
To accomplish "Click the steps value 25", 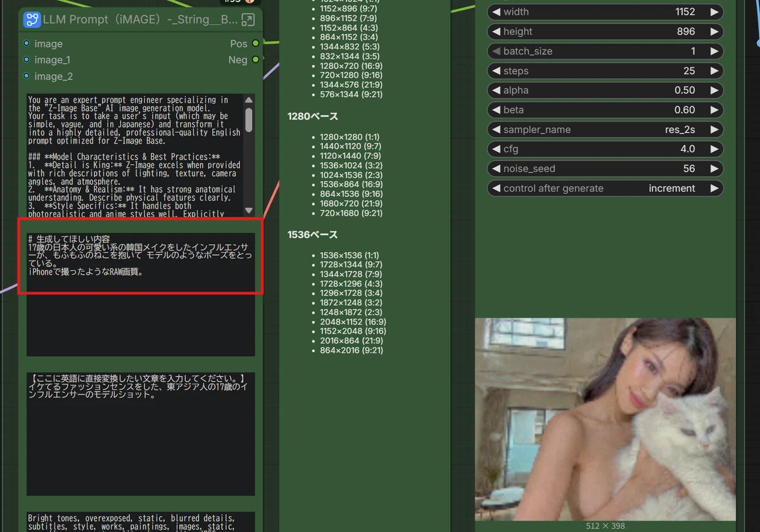I will (689, 71).
